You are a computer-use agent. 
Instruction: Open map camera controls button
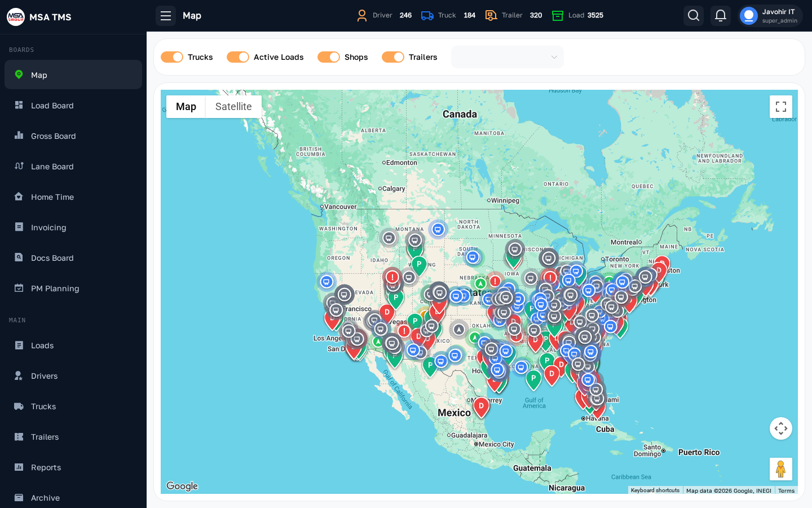(781, 428)
